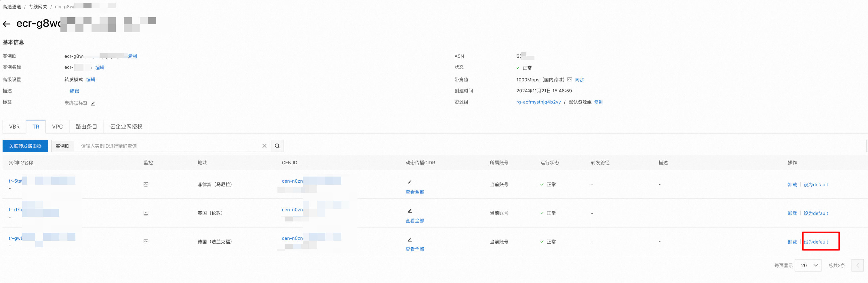Click the 关联转发路由器 button

pyautogui.click(x=25, y=146)
